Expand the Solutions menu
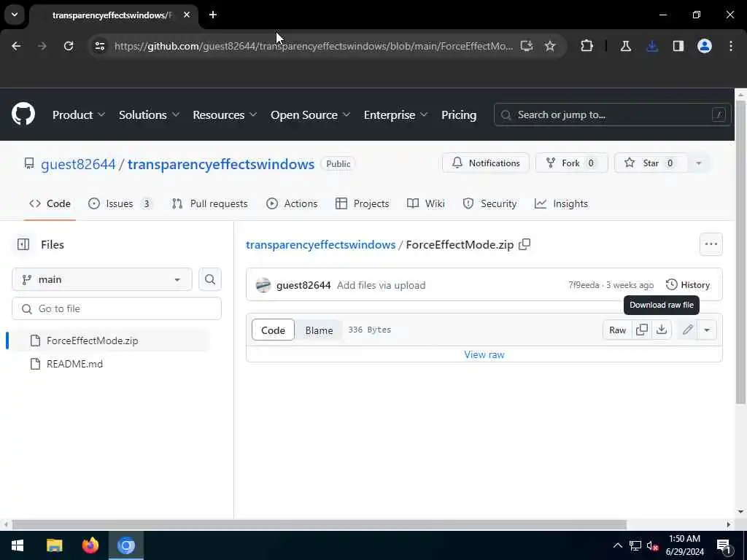This screenshot has width=747, height=560. (x=149, y=114)
